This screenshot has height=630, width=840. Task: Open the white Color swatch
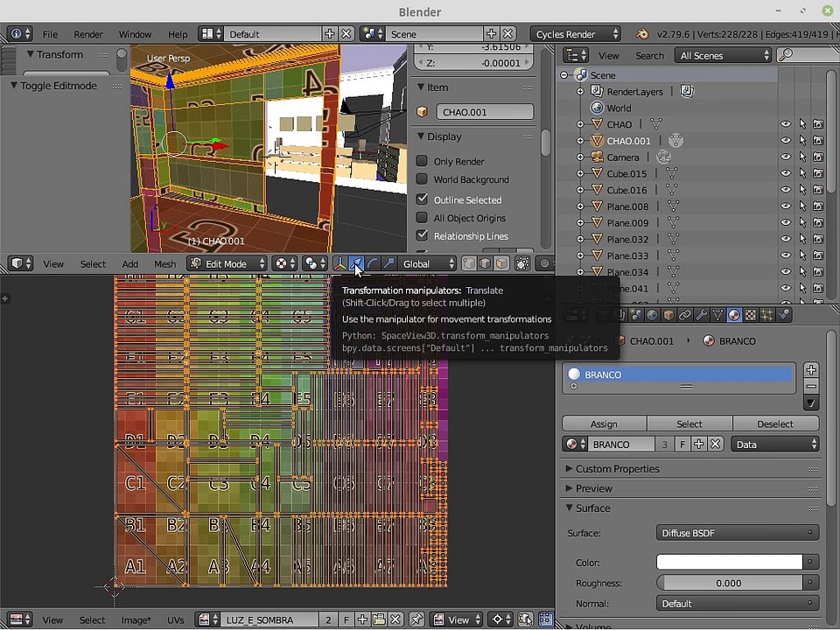click(730, 562)
